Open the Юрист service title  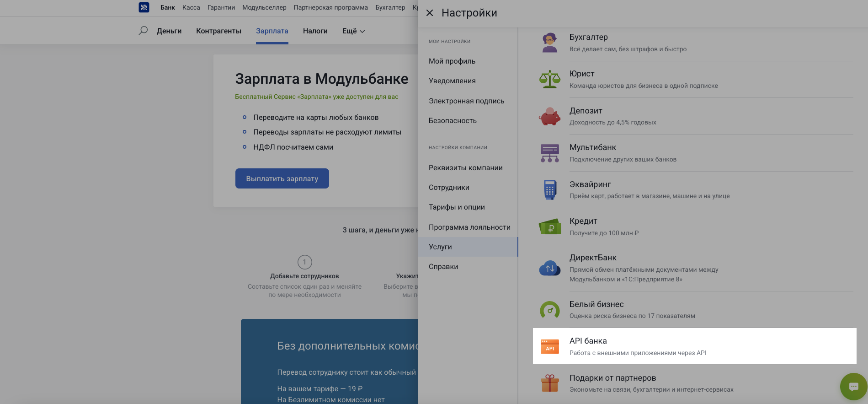pos(582,74)
